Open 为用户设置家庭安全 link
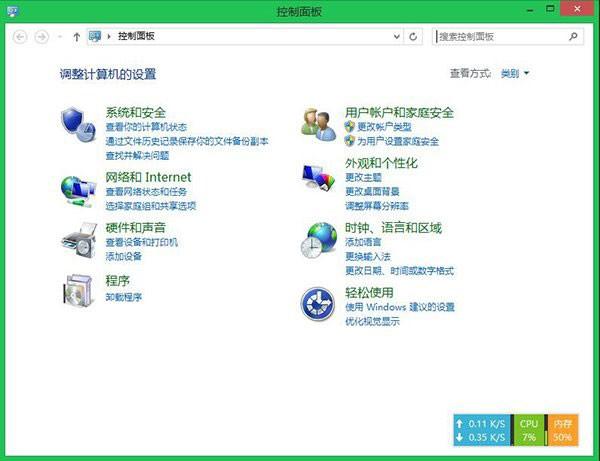The width and height of the screenshot is (600, 461). coord(398,141)
